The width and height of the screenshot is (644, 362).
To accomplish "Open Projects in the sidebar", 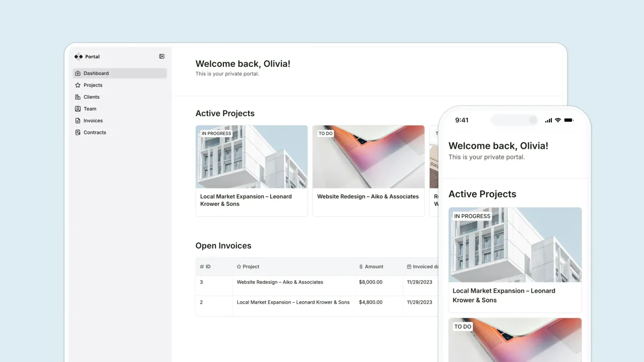I will coord(120,85).
